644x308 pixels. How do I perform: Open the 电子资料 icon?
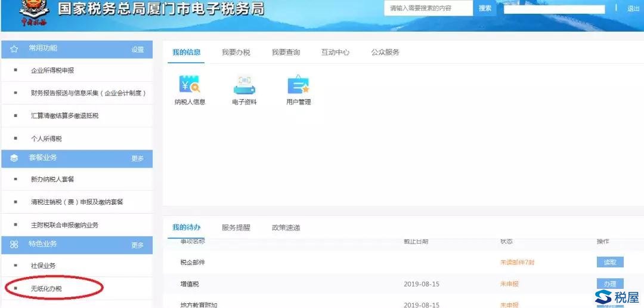(x=244, y=85)
